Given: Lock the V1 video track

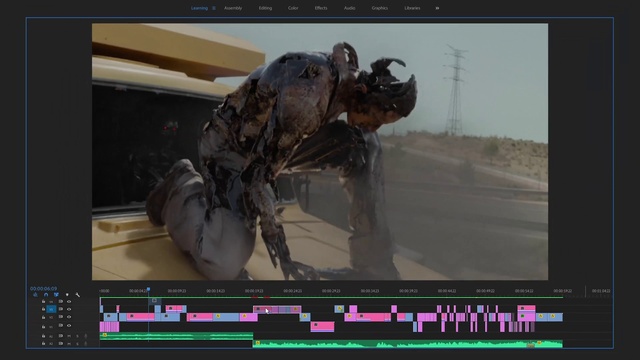Looking at the screenshot, I should pos(43,327).
